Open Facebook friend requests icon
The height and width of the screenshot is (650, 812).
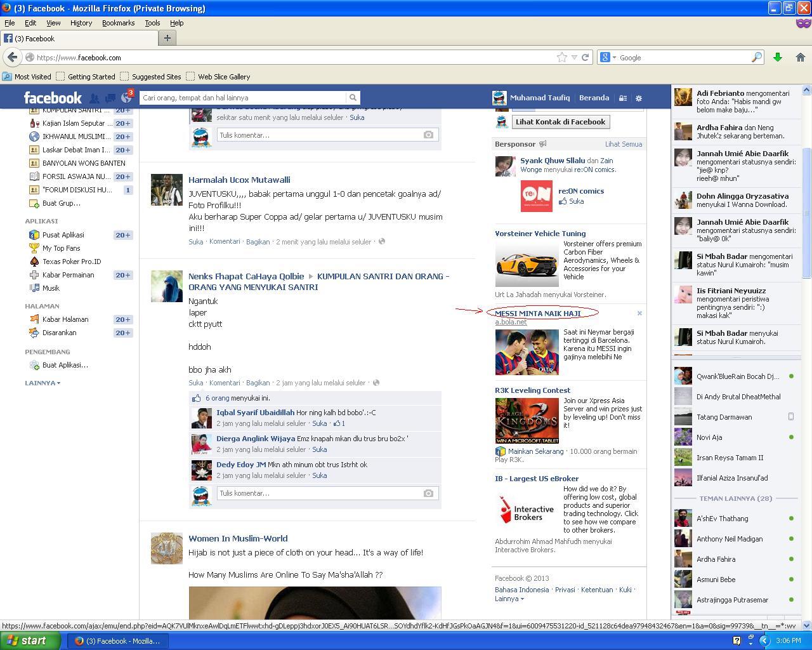coord(95,98)
